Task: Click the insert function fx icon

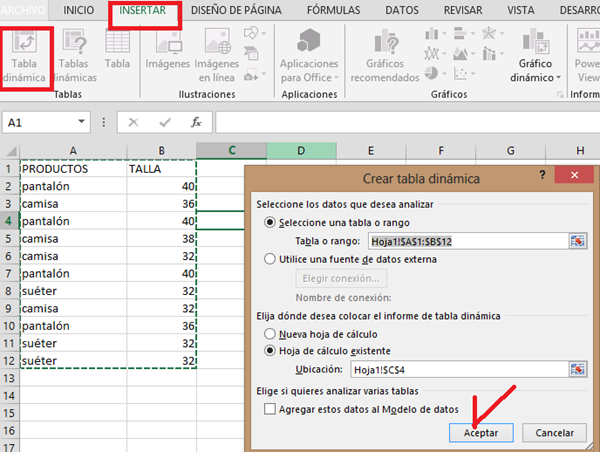Action: coord(196,122)
